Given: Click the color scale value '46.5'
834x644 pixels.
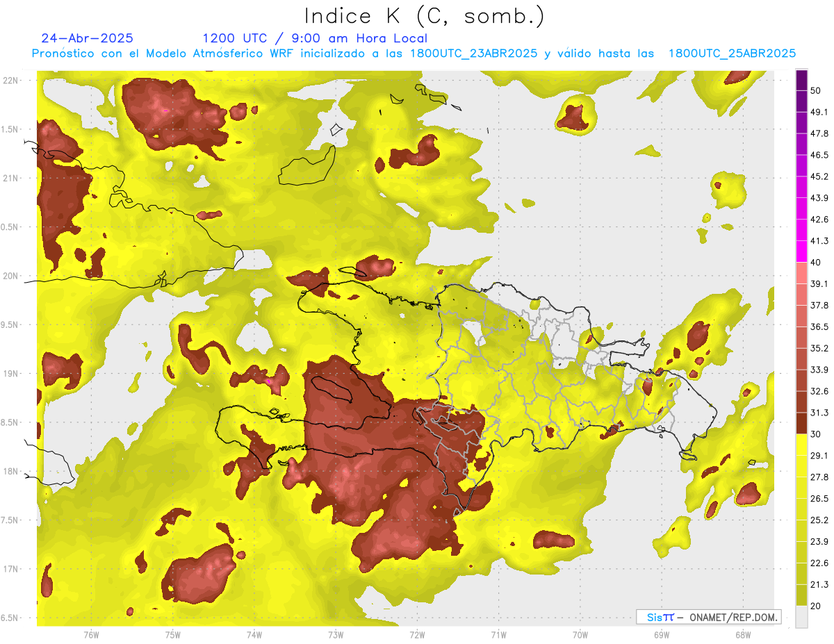Looking at the screenshot, I should tap(819, 155).
